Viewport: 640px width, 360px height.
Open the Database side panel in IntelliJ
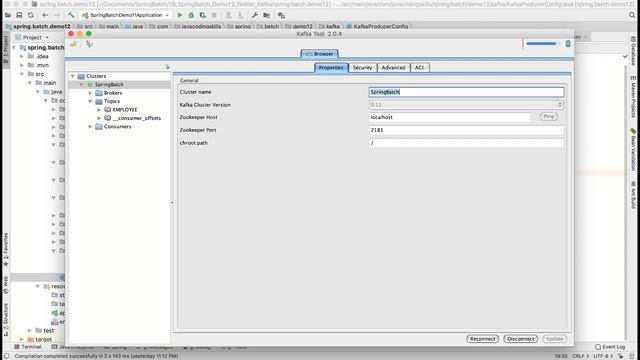coord(633,51)
